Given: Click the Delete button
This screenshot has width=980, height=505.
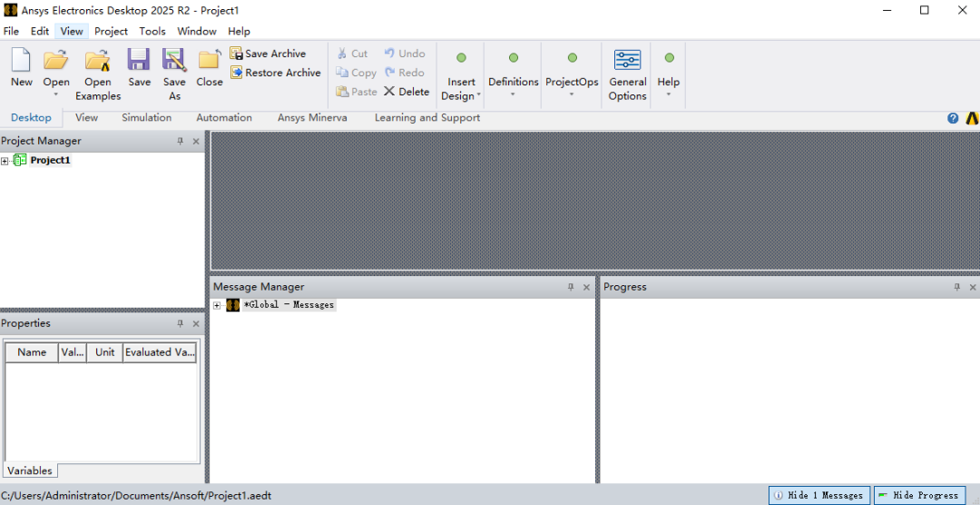Looking at the screenshot, I should pyautogui.click(x=407, y=92).
